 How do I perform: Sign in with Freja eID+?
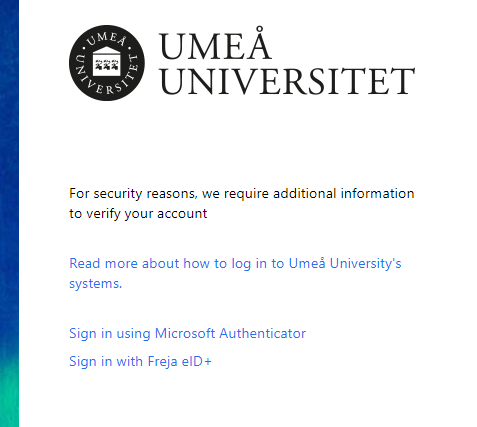pyautogui.click(x=140, y=361)
